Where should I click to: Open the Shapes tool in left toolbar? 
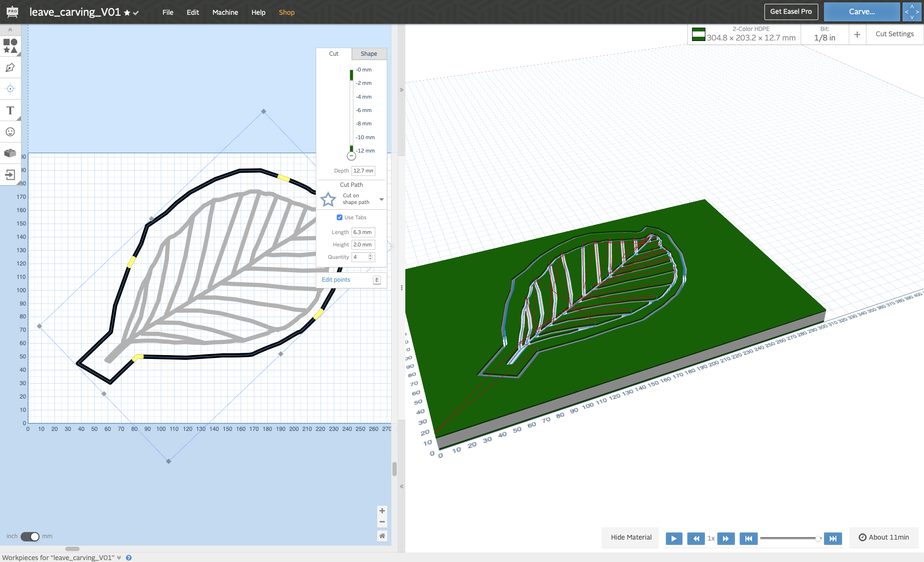click(x=10, y=46)
